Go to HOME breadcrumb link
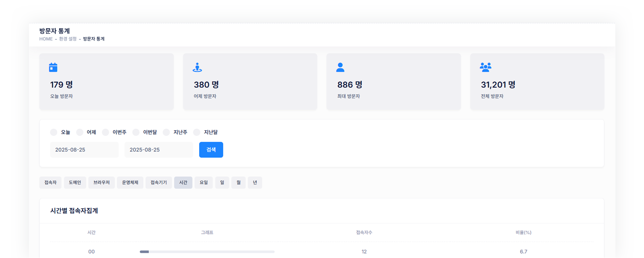 click(46, 39)
